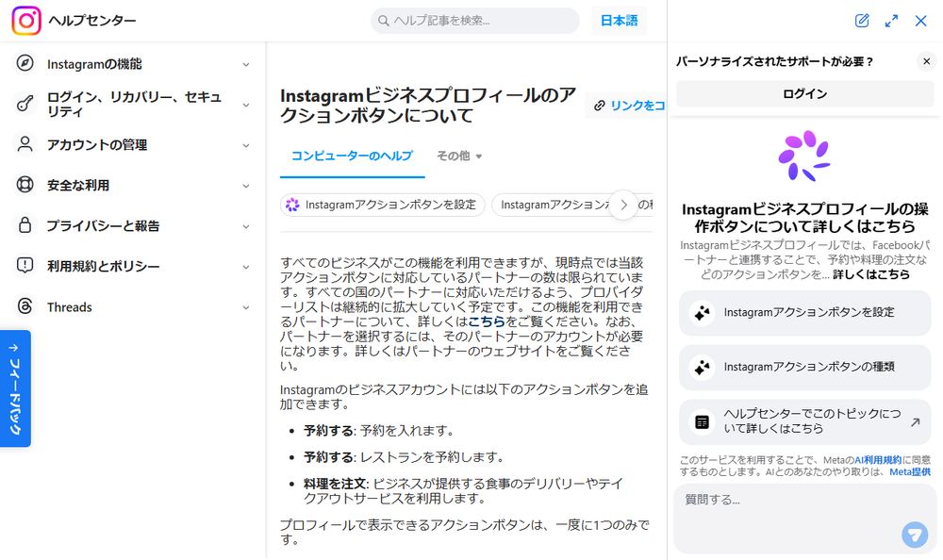The image size is (943, 560).
Task: Click the sparkle icon on Instagramアクションボタンを設定 suggestion
Action: pyautogui.click(x=702, y=313)
